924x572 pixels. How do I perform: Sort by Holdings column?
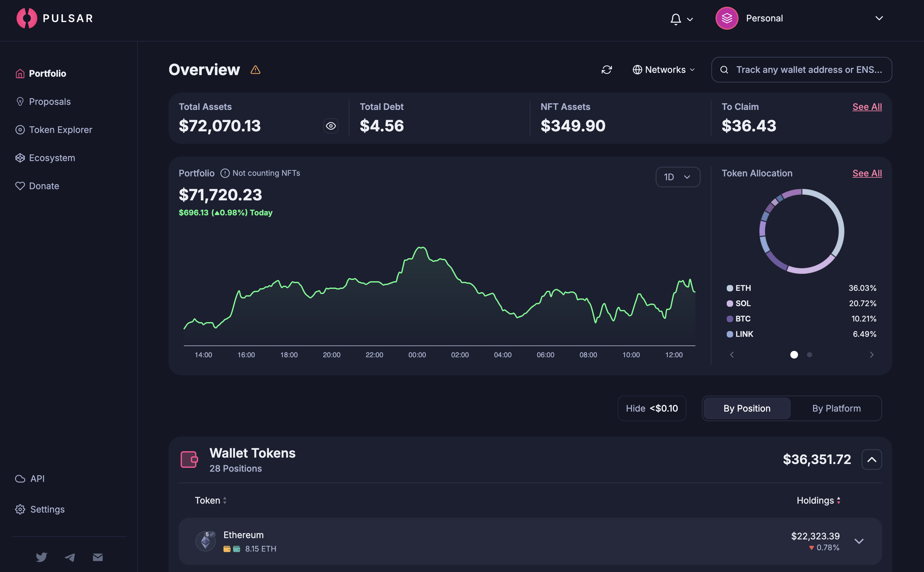(x=818, y=500)
